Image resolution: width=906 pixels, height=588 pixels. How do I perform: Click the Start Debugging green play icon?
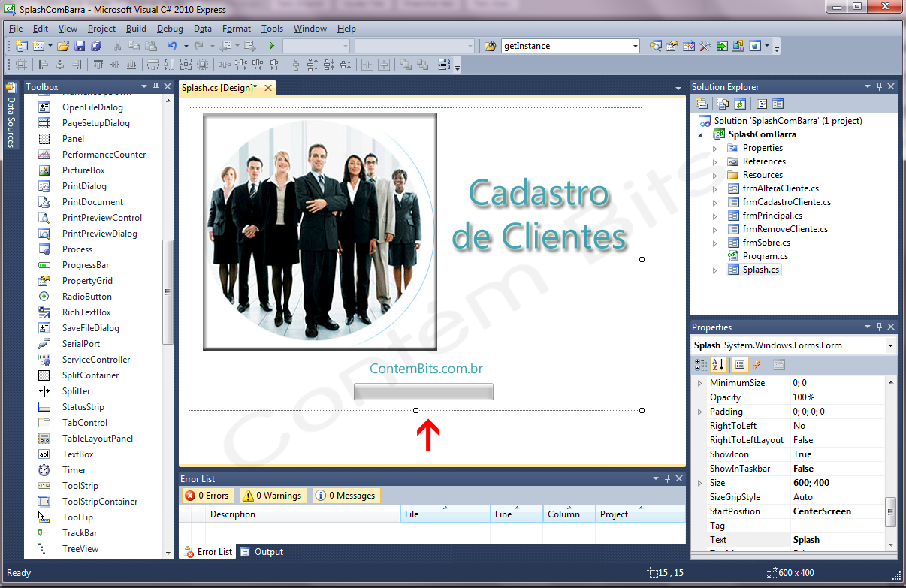point(272,46)
